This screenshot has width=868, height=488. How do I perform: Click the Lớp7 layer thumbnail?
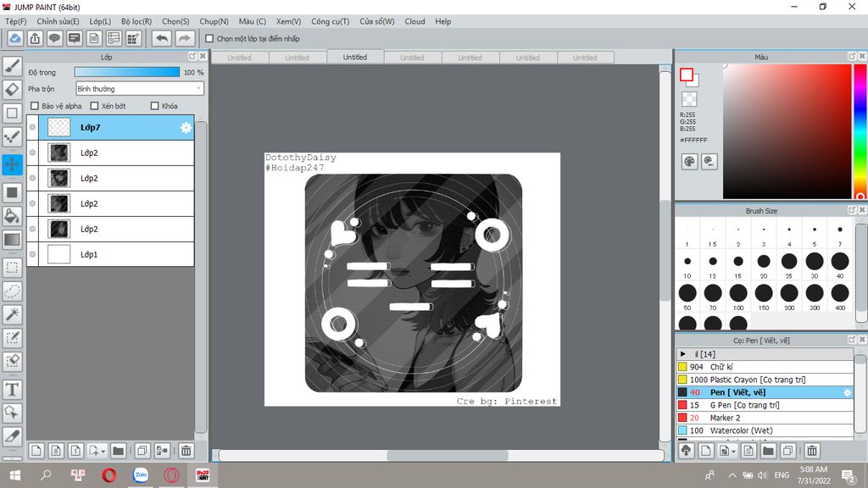pos(58,127)
